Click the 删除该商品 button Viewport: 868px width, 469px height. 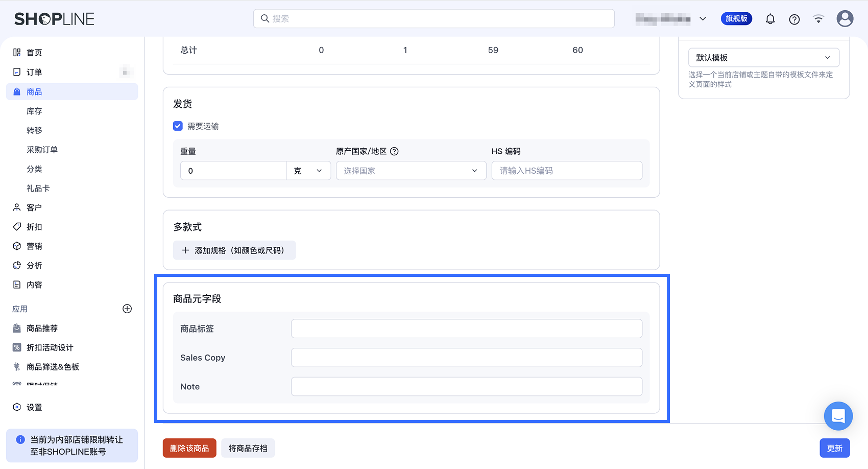(189, 448)
